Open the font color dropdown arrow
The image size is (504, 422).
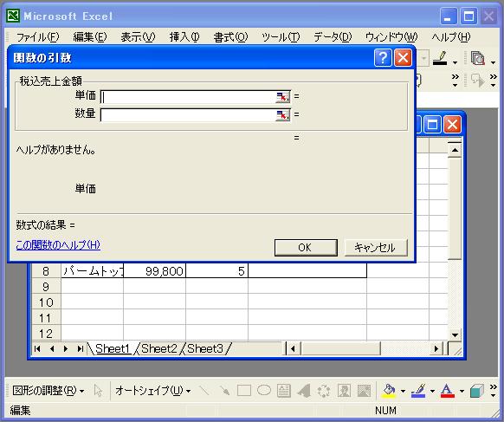[462, 391]
